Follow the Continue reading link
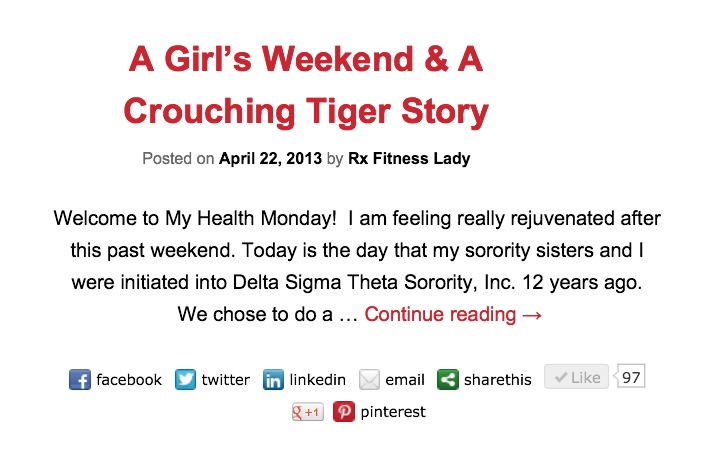 click(x=453, y=314)
